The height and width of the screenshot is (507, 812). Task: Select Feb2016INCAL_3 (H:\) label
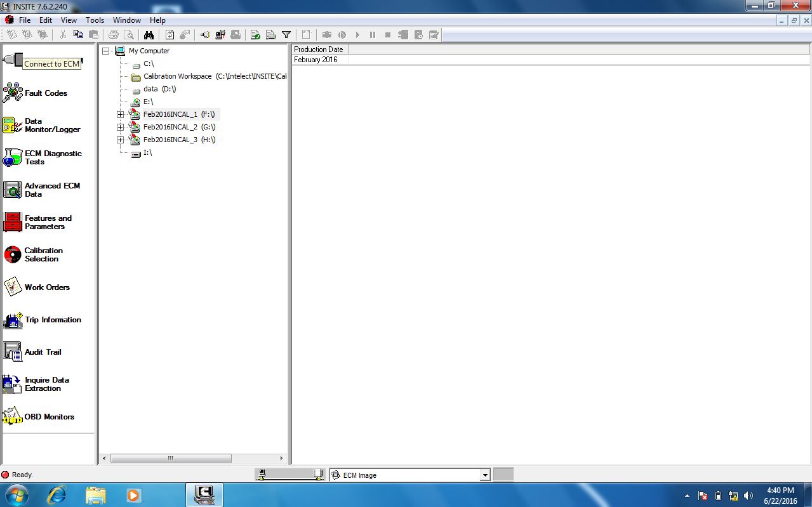[179, 140]
